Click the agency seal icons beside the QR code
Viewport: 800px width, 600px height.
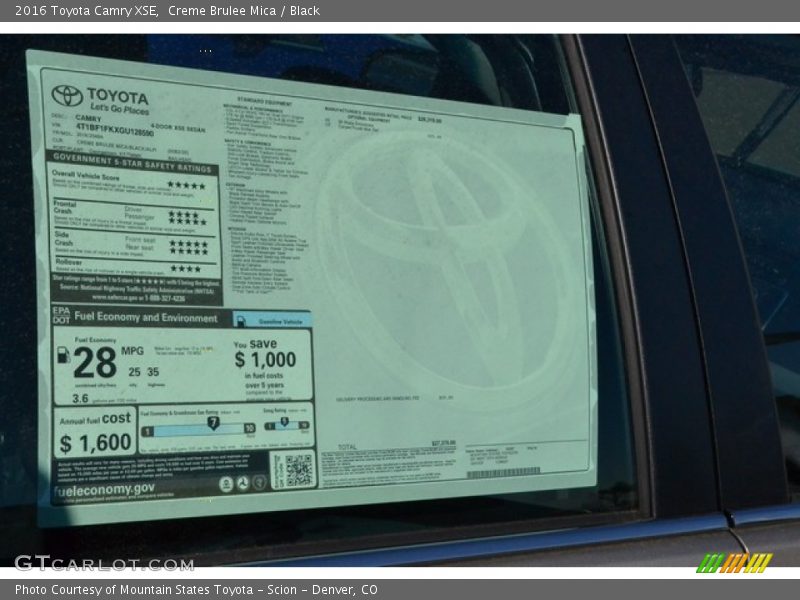pos(243,483)
